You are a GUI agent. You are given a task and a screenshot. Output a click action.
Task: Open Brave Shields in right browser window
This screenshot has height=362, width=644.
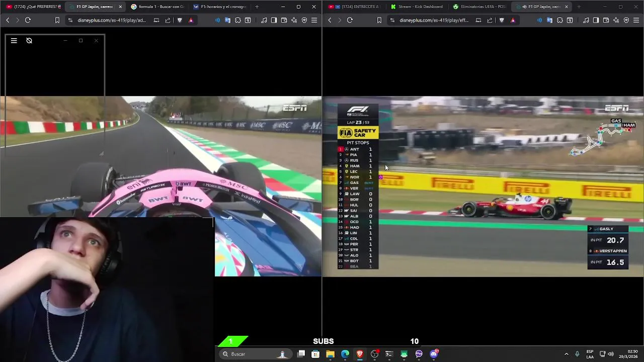point(502,20)
